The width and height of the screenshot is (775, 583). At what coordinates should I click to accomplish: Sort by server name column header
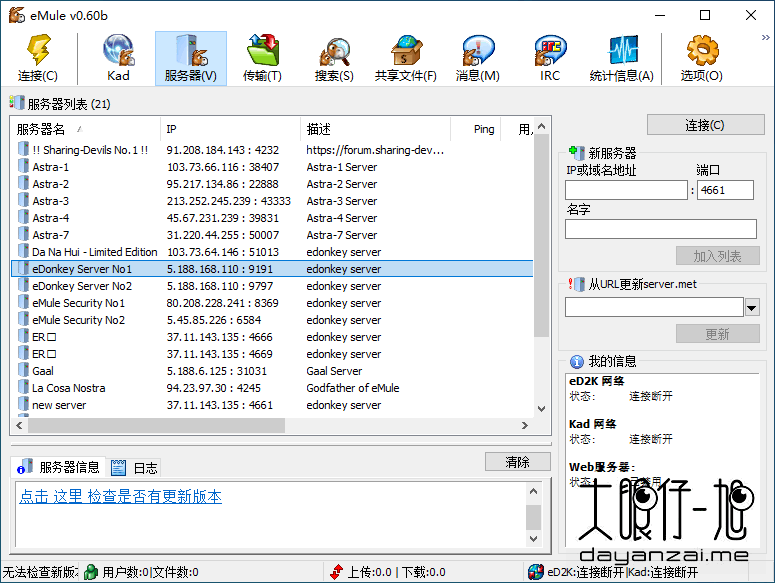click(x=86, y=129)
